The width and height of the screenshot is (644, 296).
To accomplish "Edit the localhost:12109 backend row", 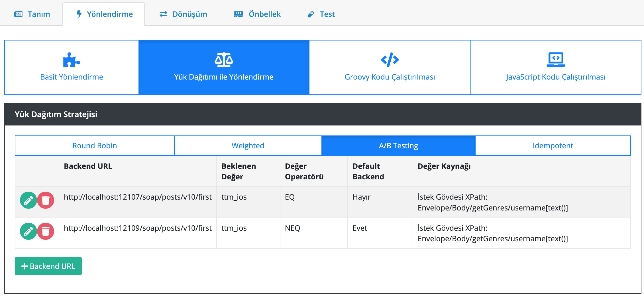I will click(28, 231).
